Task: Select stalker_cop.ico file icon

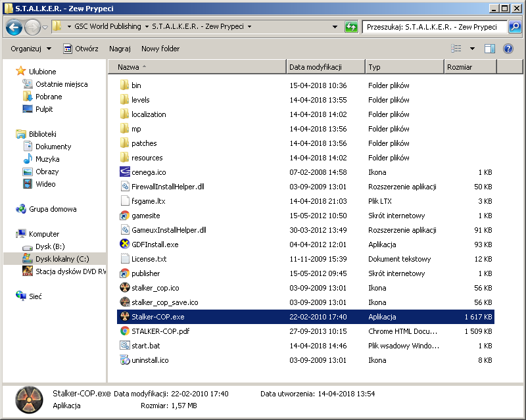Action: click(x=125, y=287)
